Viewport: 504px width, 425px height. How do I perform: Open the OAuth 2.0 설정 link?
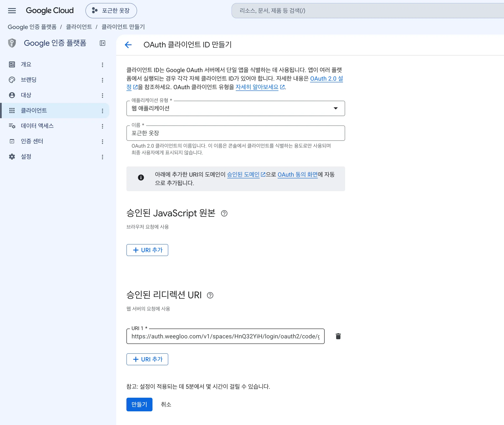[327, 79]
